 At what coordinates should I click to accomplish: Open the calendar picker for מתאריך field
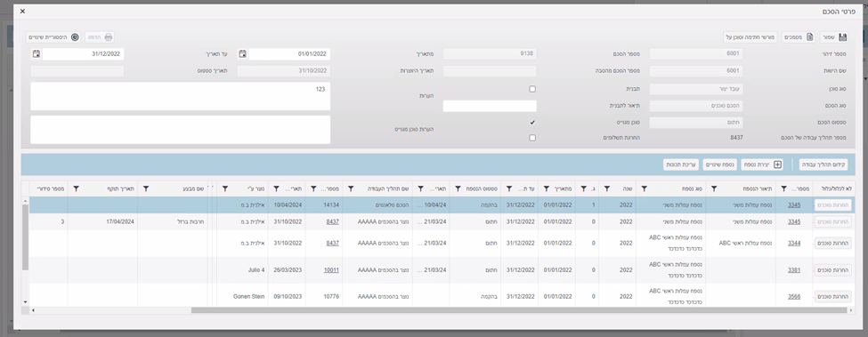click(x=242, y=54)
